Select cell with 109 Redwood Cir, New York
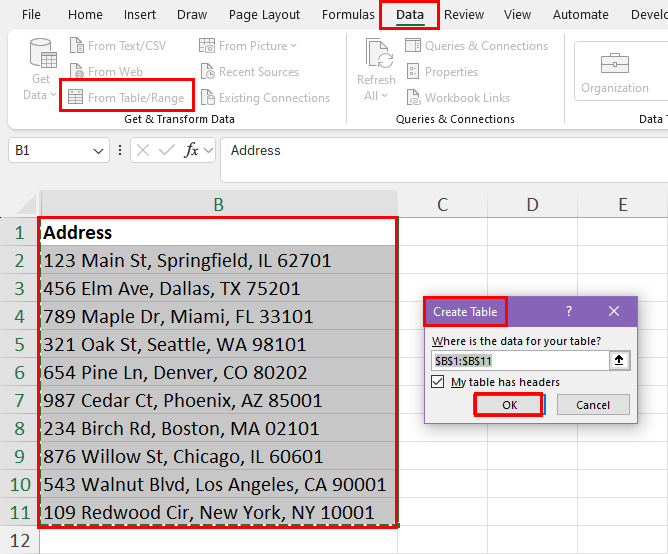Viewport: 668px width, 554px height. (x=219, y=512)
